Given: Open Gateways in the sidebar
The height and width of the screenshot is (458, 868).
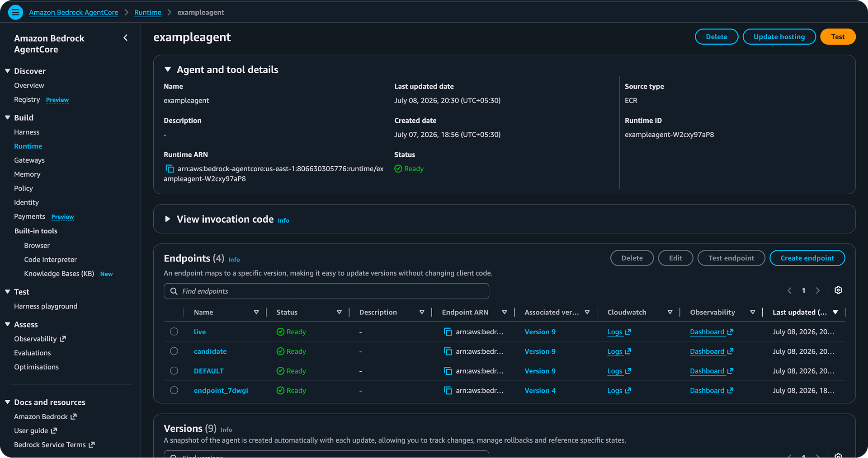Looking at the screenshot, I should tap(29, 160).
